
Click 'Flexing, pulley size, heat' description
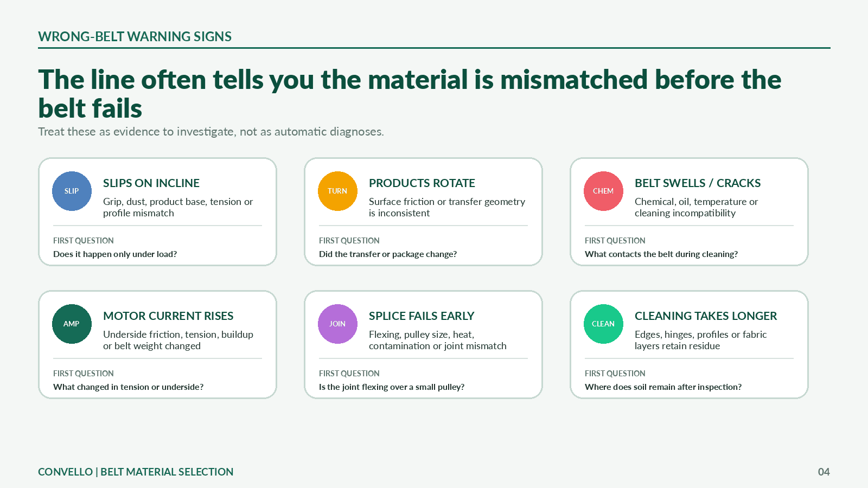click(438, 340)
